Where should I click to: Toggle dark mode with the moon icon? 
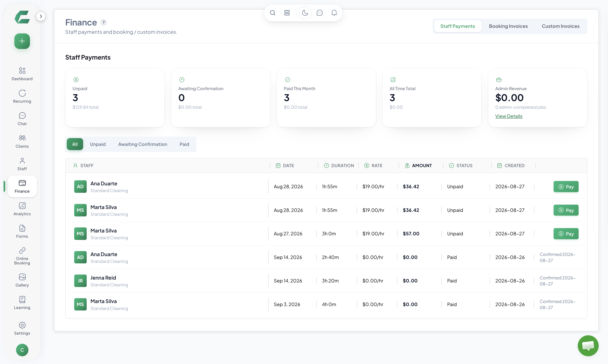tap(305, 13)
